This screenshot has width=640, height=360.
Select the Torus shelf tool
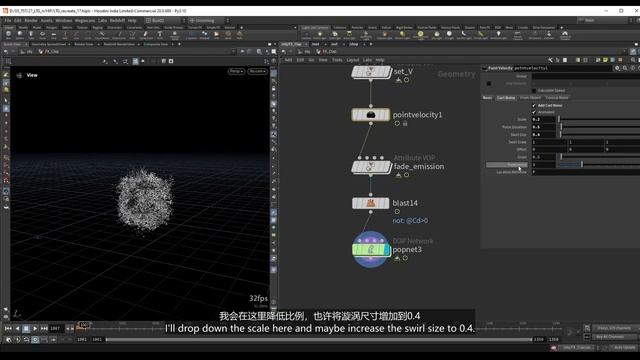click(42, 35)
